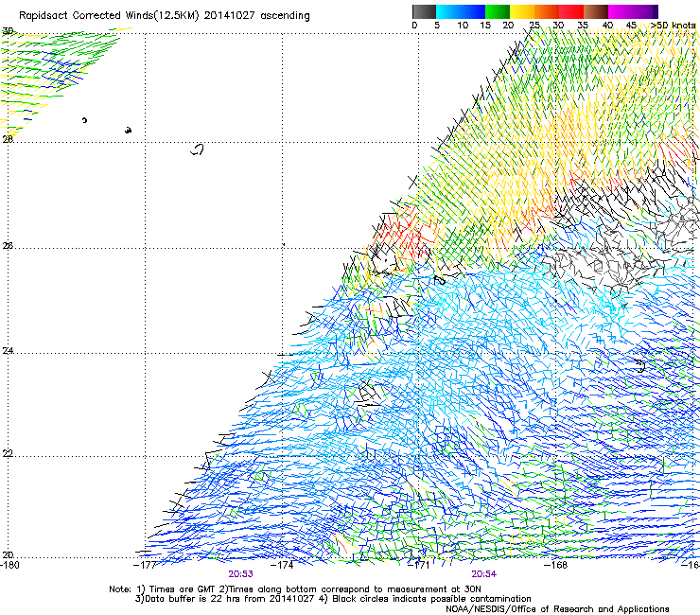Click the legend label '40'

click(607, 26)
